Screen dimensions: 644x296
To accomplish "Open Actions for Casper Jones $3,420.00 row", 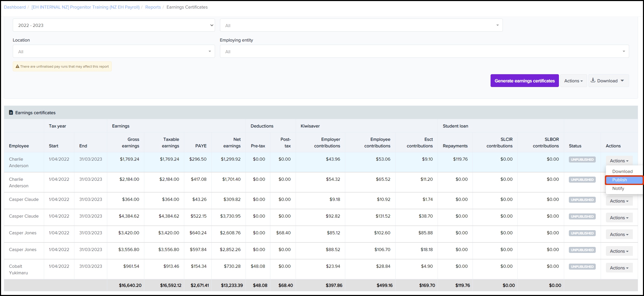I will coord(619,234).
